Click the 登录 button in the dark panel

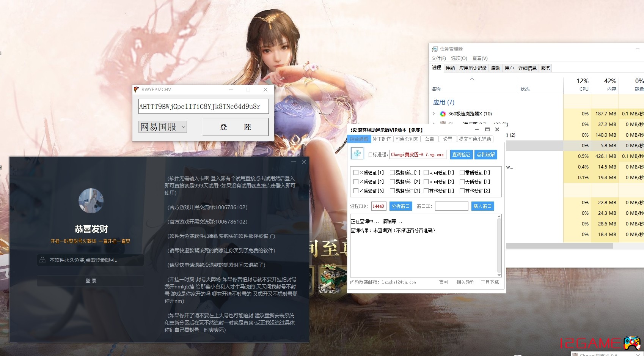(x=91, y=281)
